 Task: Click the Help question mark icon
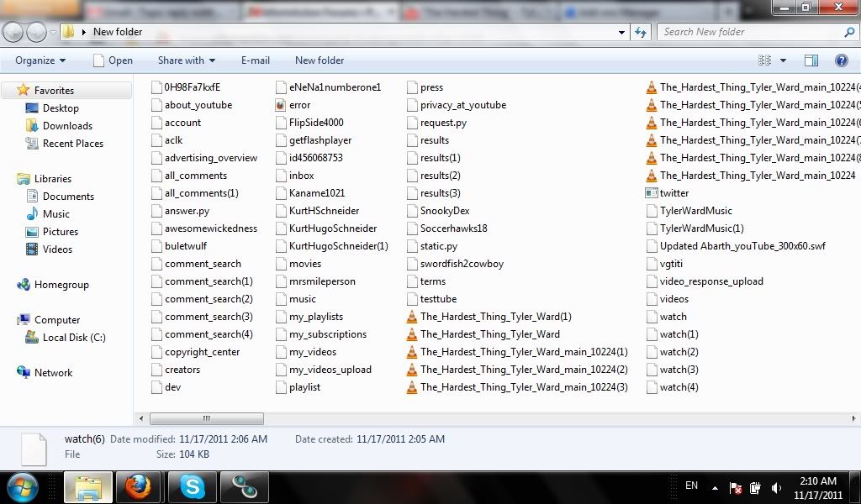coord(841,60)
